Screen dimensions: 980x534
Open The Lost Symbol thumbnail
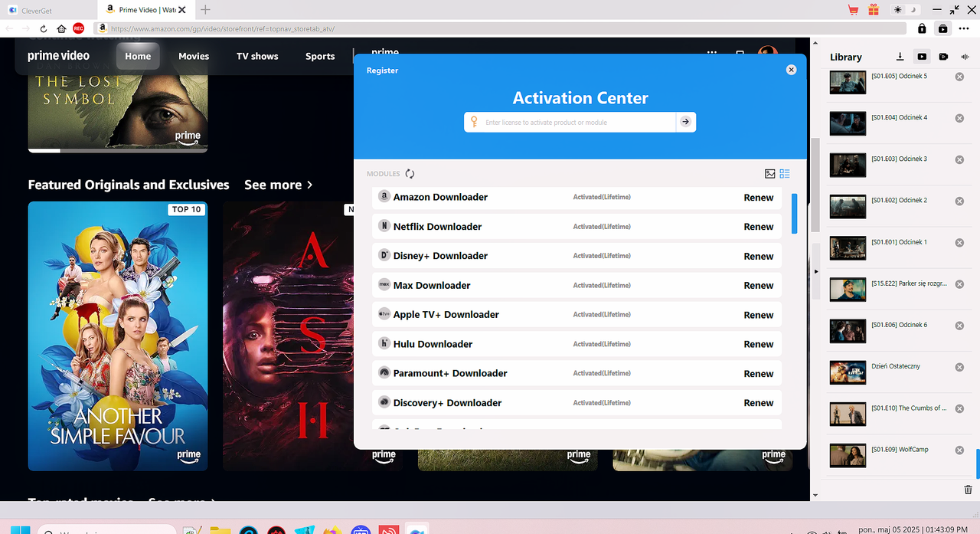[118, 107]
